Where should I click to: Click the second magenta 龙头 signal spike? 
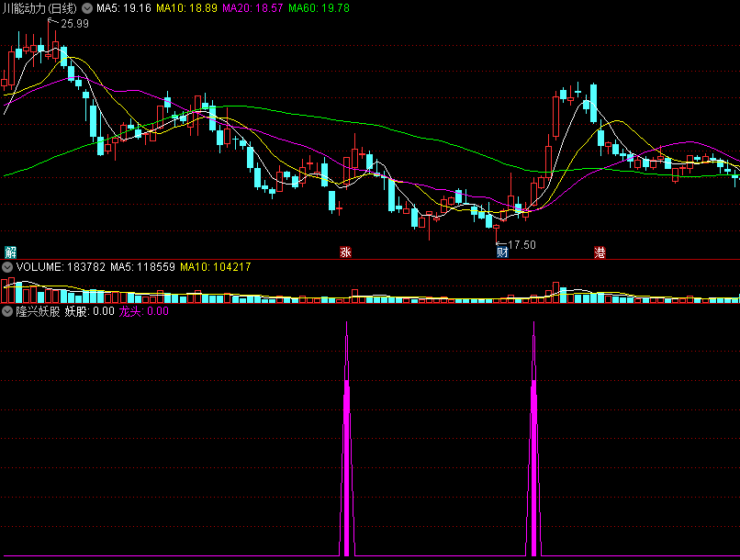pos(533,439)
